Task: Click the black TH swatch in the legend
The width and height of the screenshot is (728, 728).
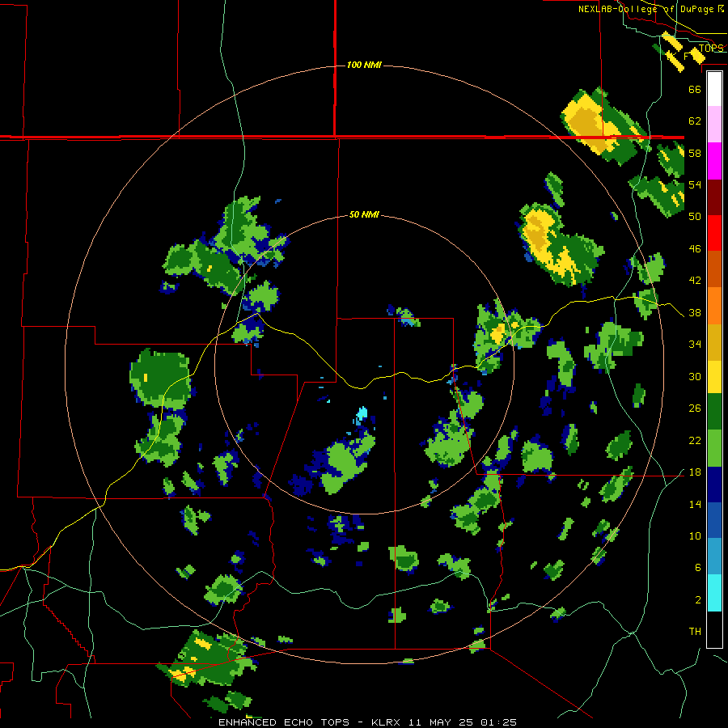Action: (714, 629)
